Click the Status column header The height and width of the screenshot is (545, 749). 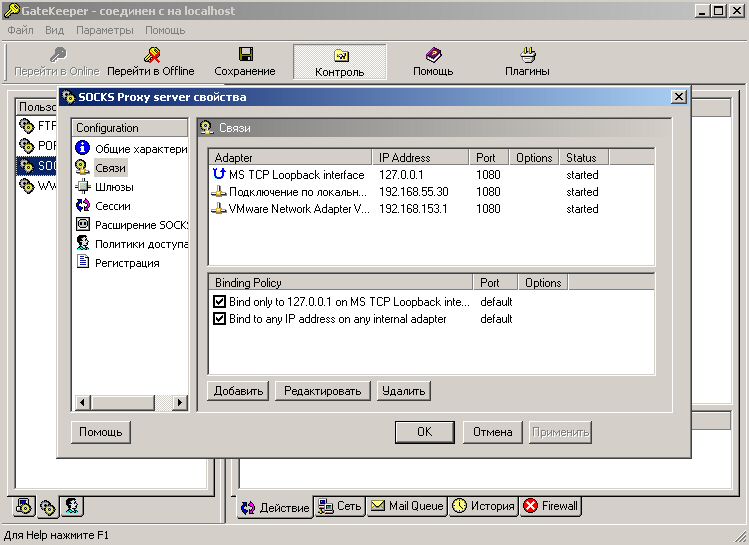pos(584,158)
